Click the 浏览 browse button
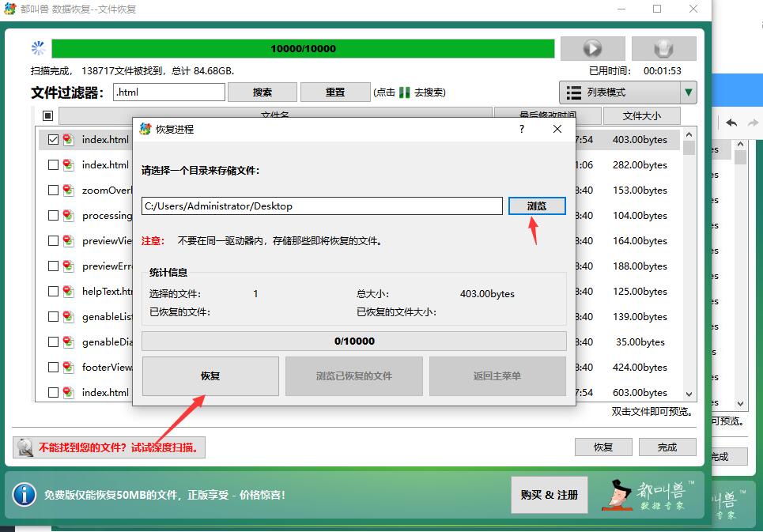The image size is (763, 532). point(537,206)
